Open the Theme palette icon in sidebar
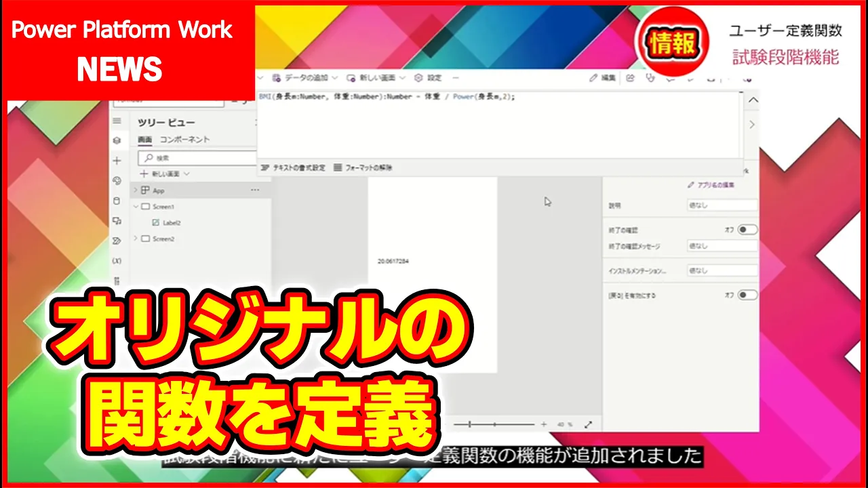The height and width of the screenshot is (488, 868). (x=117, y=181)
